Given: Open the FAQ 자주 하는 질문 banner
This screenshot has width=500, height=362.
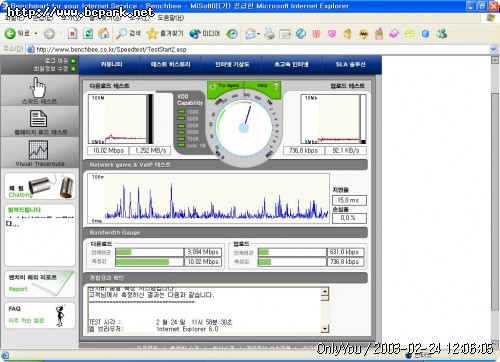Looking at the screenshot, I should coord(40,315).
